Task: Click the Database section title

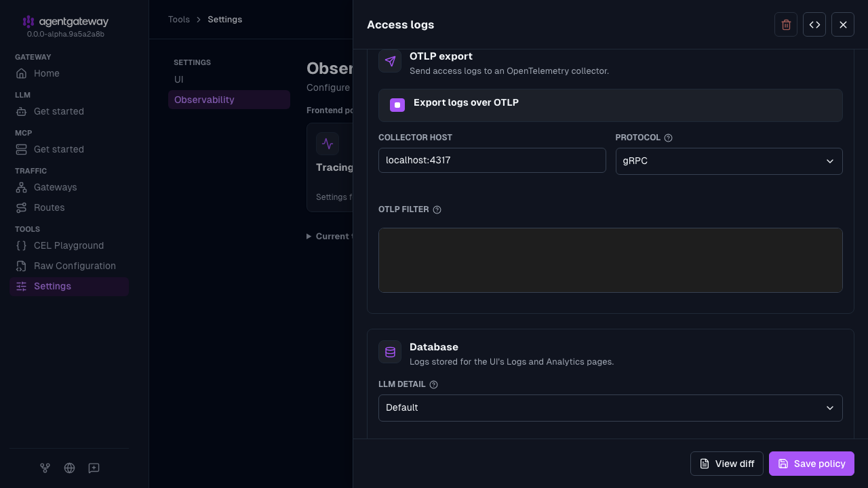Action: (434, 347)
